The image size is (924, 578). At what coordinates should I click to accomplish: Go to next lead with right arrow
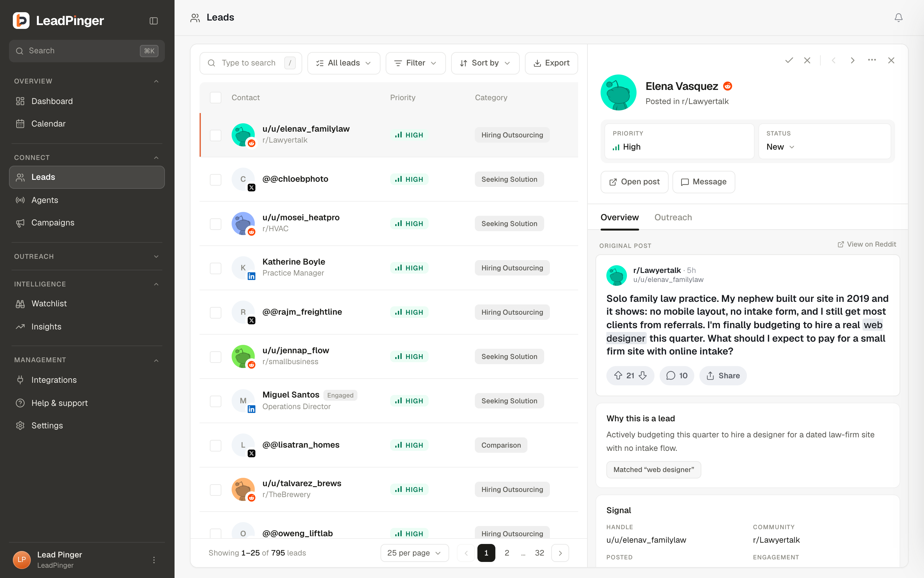tap(852, 60)
